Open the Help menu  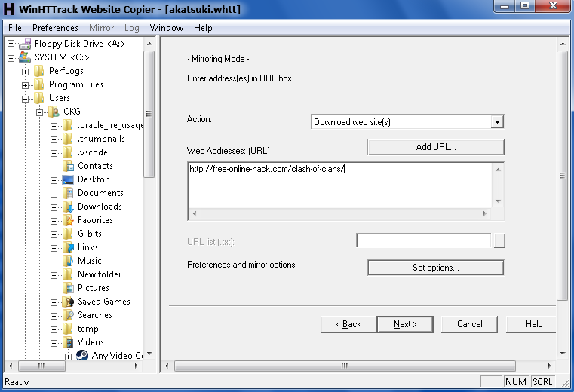pyautogui.click(x=203, y=28)
